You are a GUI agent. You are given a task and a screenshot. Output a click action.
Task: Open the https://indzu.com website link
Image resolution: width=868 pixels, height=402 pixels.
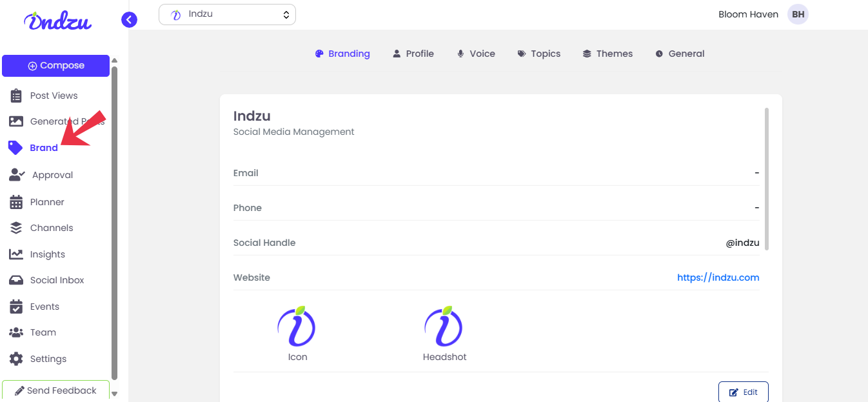718,277
